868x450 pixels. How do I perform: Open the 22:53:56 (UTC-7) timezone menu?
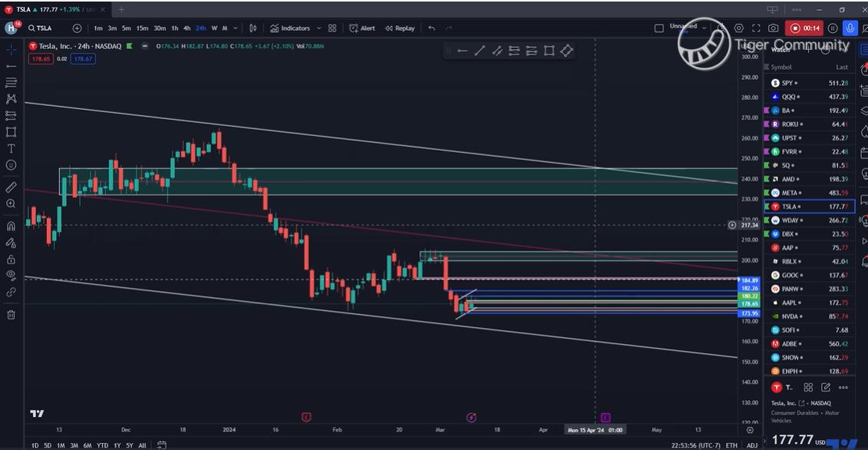[x=695, y=445]
